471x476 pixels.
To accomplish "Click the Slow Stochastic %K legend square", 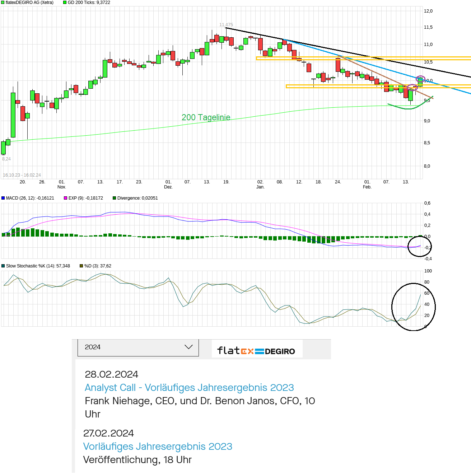I will point(3,266).
